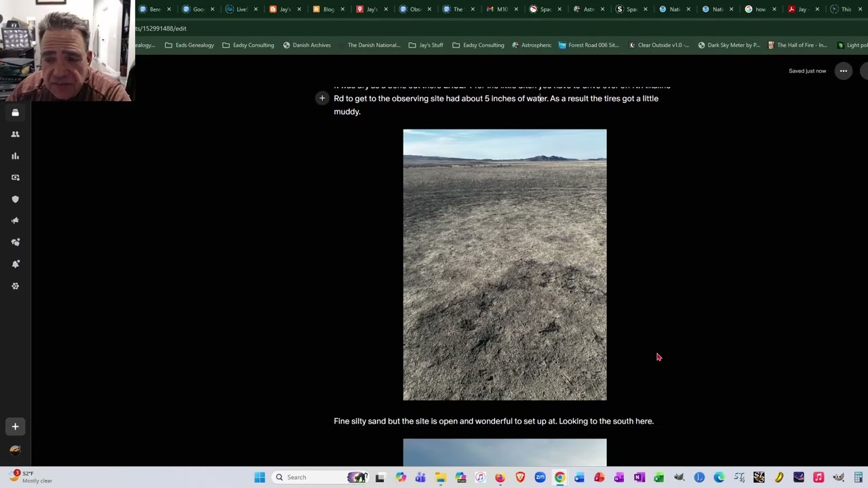Open the stats bar chart icon in the sidebar
868x488 pixels.
tap(15, 156)
